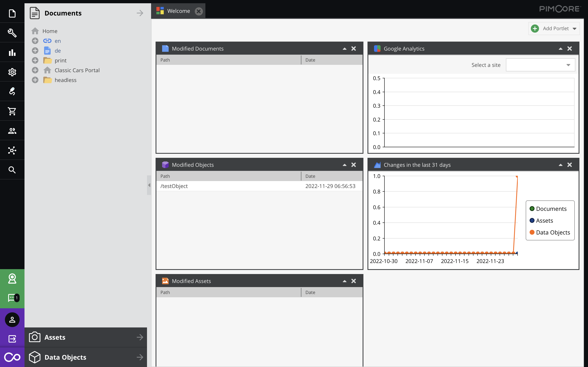This screenshot has width=588, height=367.
Task: Expand the Documents tree arrow
Action: click(140, 13)
